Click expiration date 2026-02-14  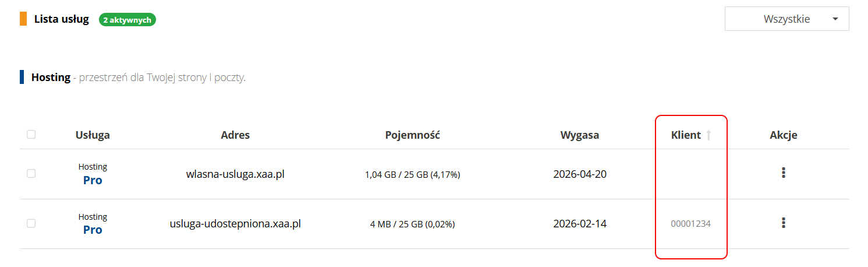579,223
